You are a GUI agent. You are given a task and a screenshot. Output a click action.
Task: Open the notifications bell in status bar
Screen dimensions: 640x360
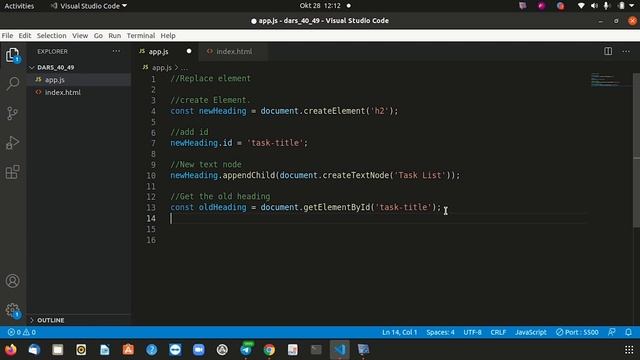tap(629, 332)
